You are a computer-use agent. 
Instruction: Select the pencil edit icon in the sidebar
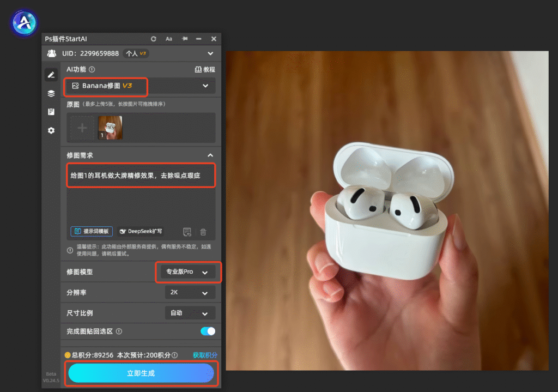pyautogui.click(x=51, y=75)
